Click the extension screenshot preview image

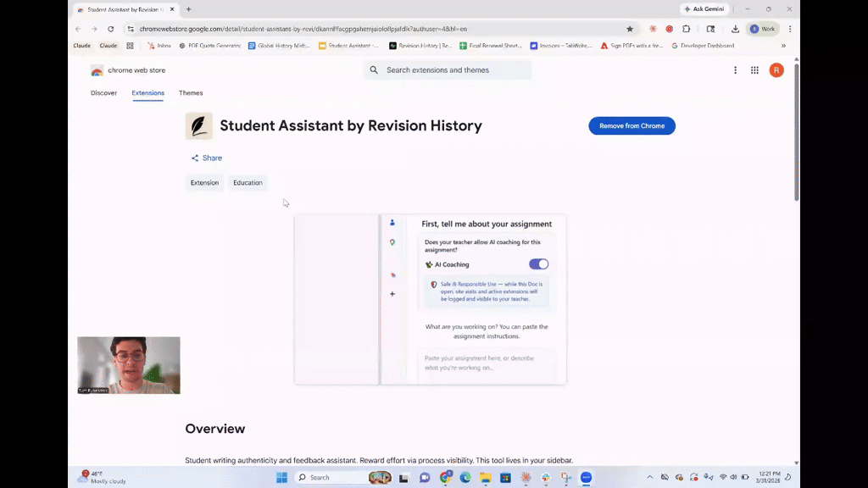pos(430,299)
